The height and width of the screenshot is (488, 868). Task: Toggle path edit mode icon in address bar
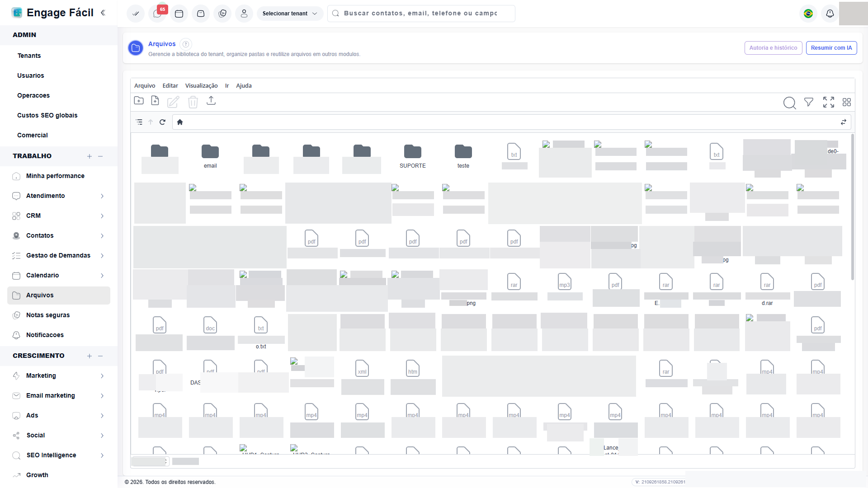point(844,122)
